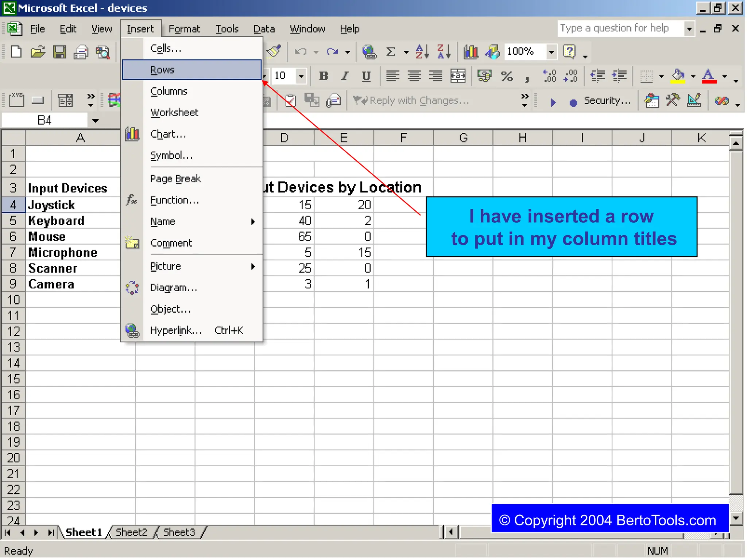This screenshot has height=560, width=747.
Task: Toggle Bold formatting
Action: pyautogui.click(x=323, y=76)
